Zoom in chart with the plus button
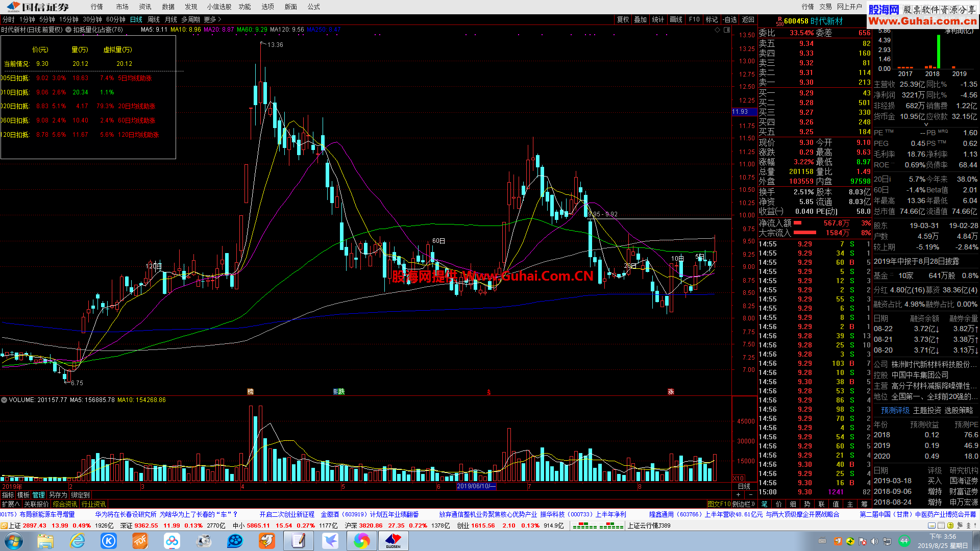The height and width of the screenshot is (551, 980). 738,494
